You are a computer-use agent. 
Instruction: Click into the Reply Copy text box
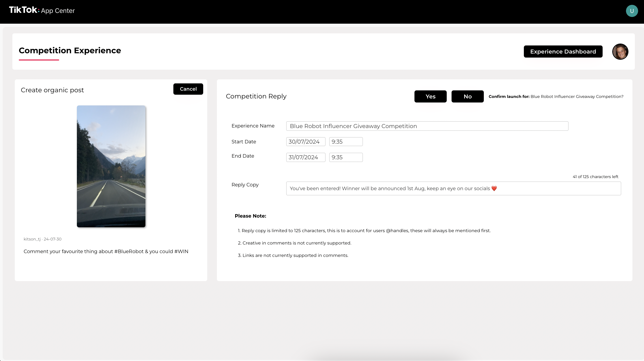pyautogui.click(x=453, y=189)
